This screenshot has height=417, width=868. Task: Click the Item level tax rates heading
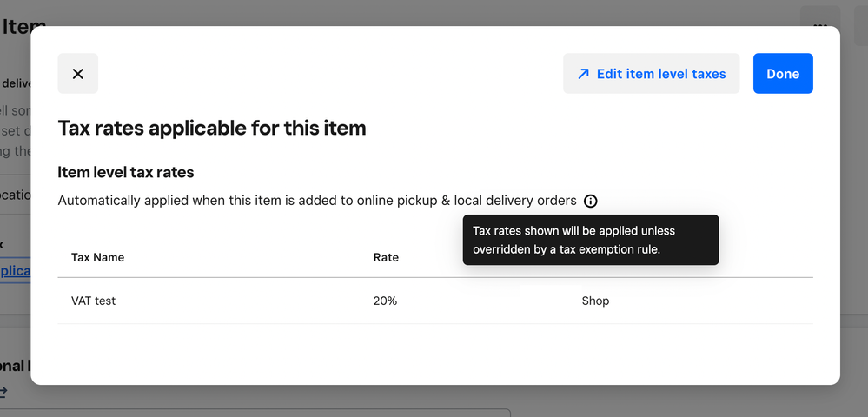coord(125,172)
